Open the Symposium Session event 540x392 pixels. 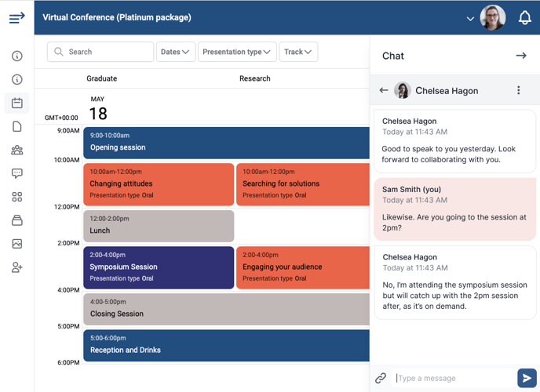point(159,267)
